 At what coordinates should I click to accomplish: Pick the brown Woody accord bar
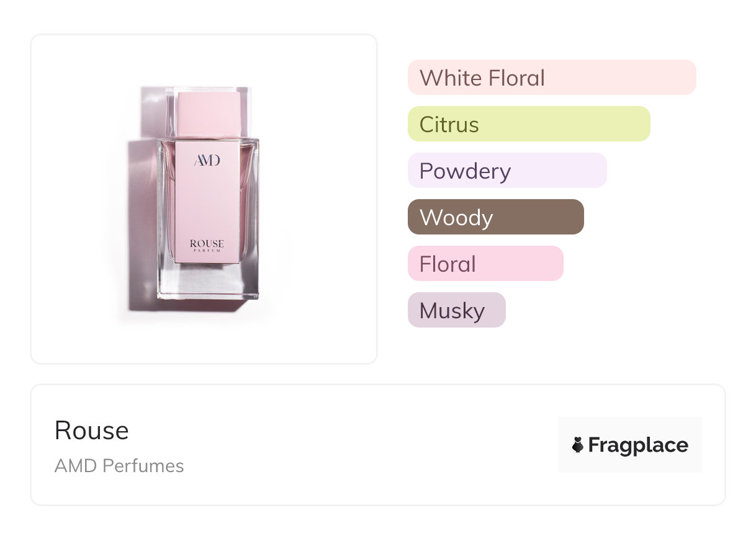click(495, 217)
